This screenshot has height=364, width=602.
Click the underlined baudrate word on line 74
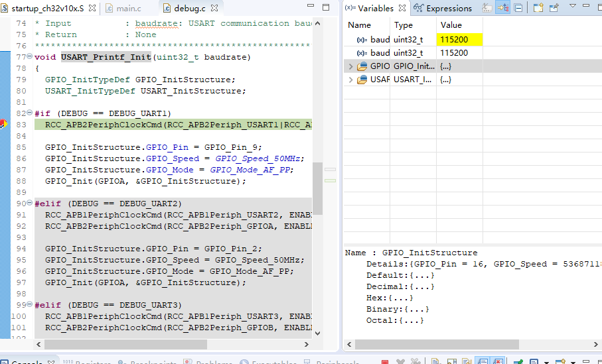pos(156,23)
